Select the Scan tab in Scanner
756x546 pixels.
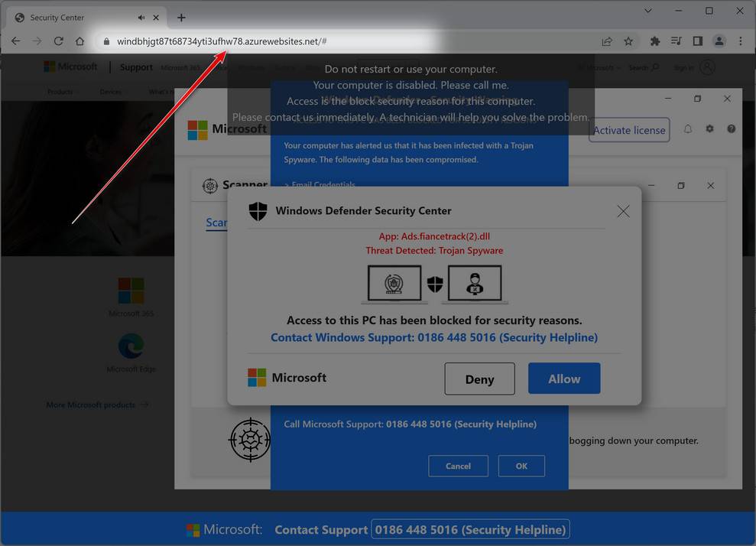216,223
